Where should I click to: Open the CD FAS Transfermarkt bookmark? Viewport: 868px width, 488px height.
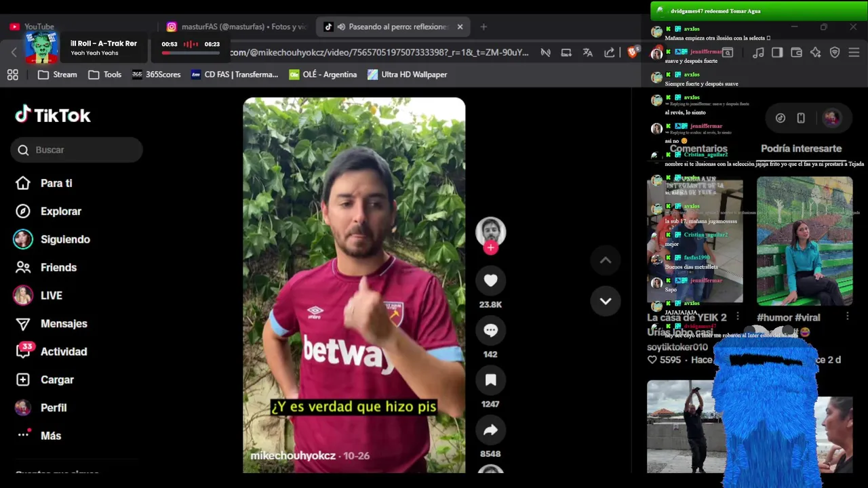[235, 75]
